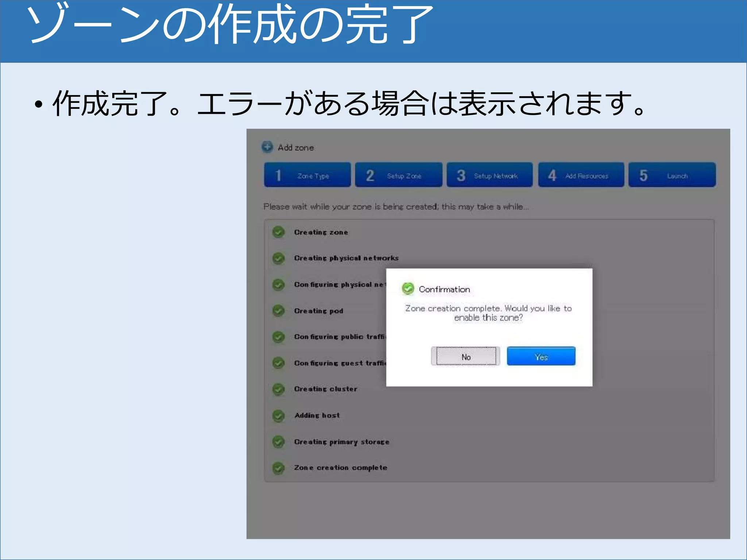Click the Add zone title text

[x=296, y=148]
